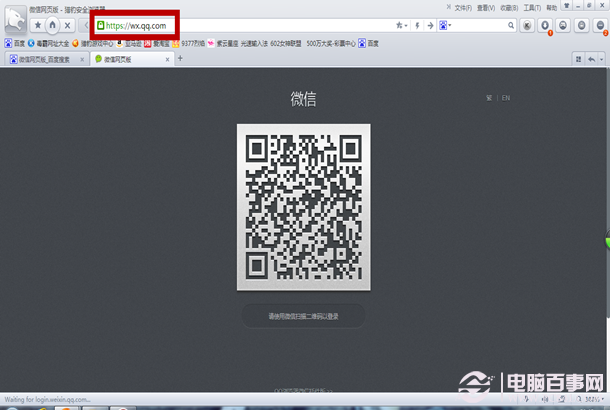Click the search box field
This screenshot has width=610, height=410.
(x=479, y=26)
